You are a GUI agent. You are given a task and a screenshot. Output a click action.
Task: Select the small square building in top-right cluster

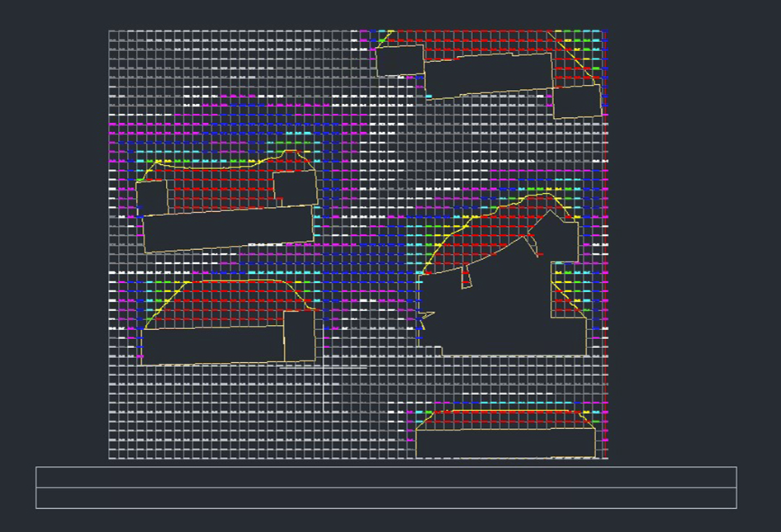400,60
